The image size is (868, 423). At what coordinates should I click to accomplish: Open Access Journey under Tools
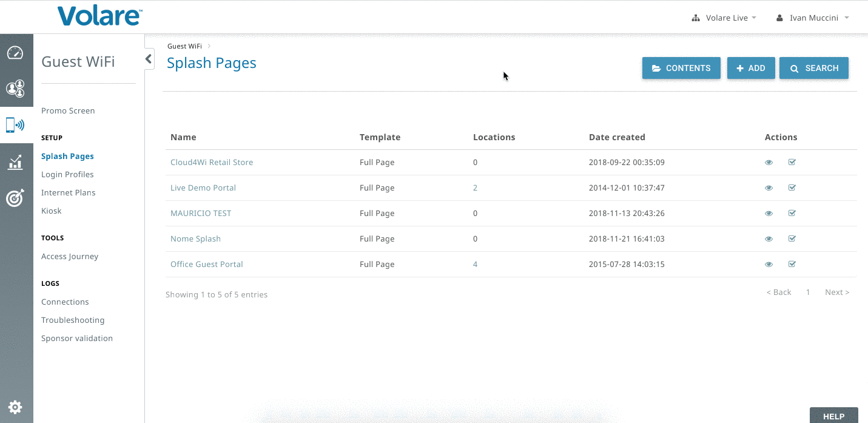pos(70,256)
